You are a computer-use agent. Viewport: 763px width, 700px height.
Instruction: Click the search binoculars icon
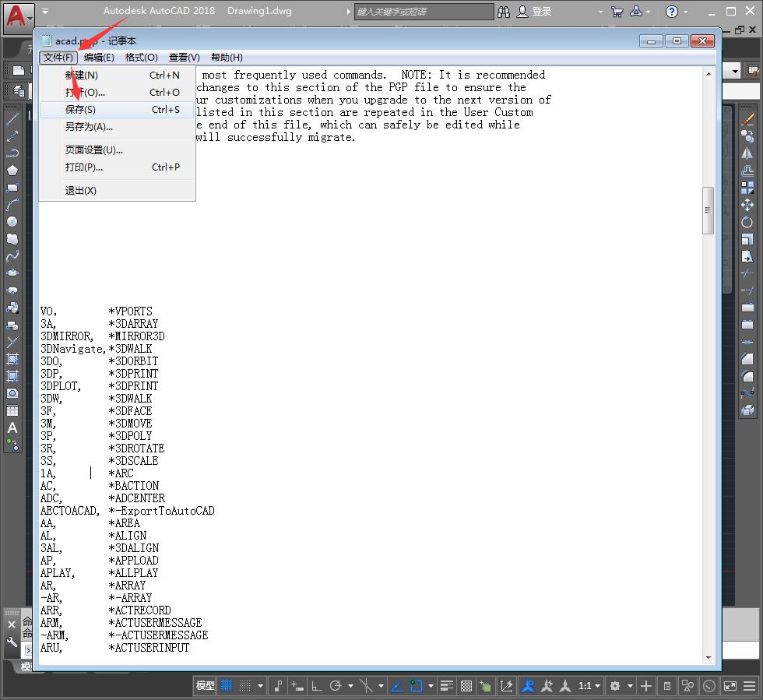pyautogui.click(x=504, y=12)
